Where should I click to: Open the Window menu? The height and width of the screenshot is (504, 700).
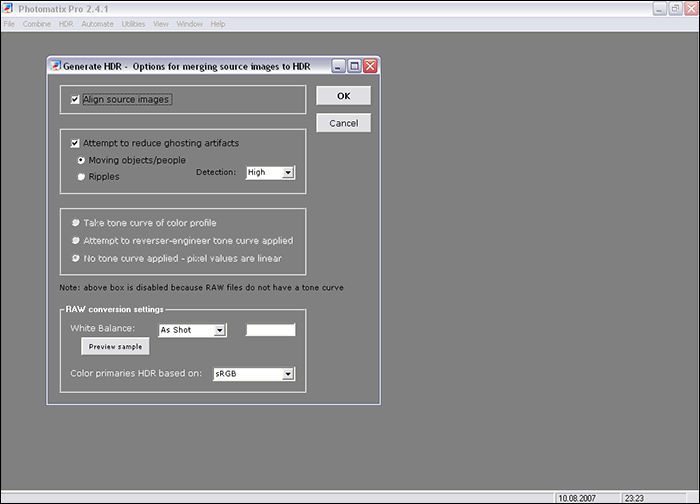coord(190,24)
